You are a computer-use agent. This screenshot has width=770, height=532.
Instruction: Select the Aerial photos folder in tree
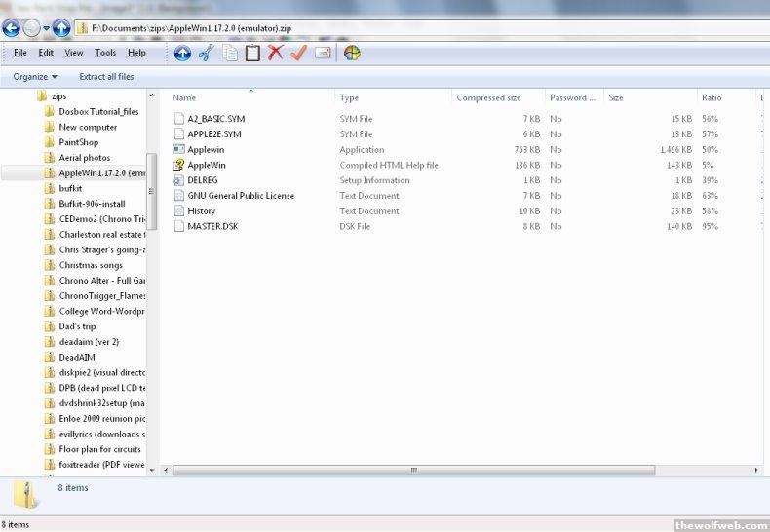84,158
